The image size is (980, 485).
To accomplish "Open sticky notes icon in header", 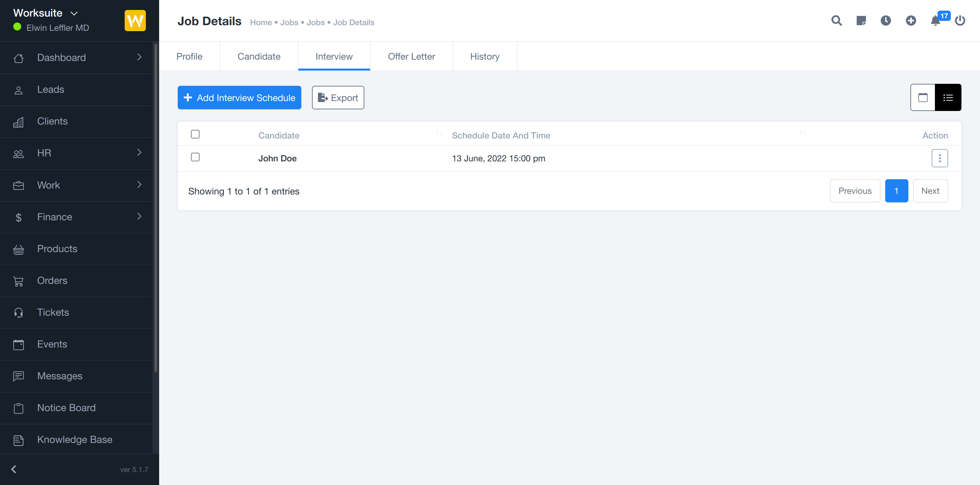I will [861, 21].
